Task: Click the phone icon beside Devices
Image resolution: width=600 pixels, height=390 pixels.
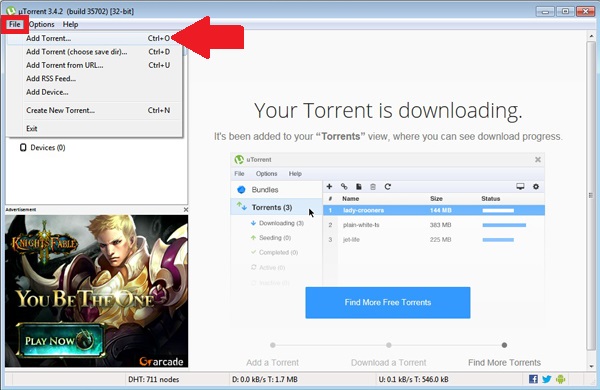Action: click(x=23, y=148)
